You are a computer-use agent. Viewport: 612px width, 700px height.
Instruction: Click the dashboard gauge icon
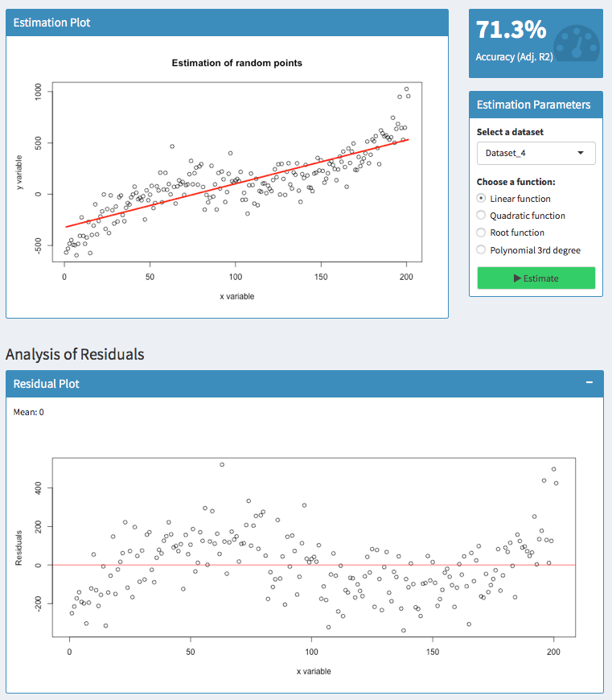577,43
